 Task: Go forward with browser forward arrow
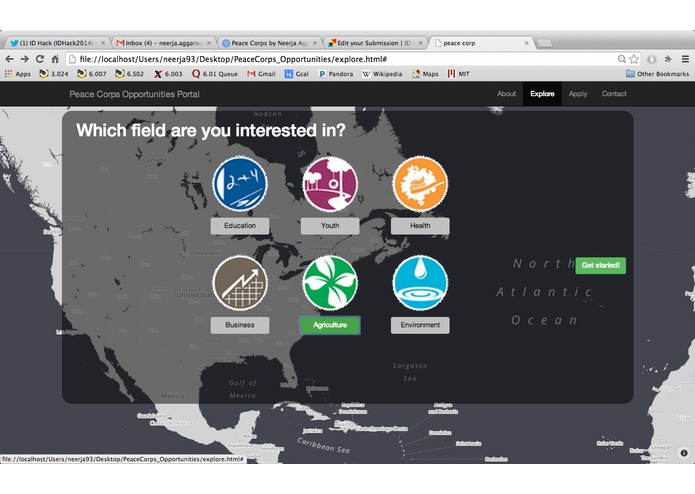click(x=24, y=59)
